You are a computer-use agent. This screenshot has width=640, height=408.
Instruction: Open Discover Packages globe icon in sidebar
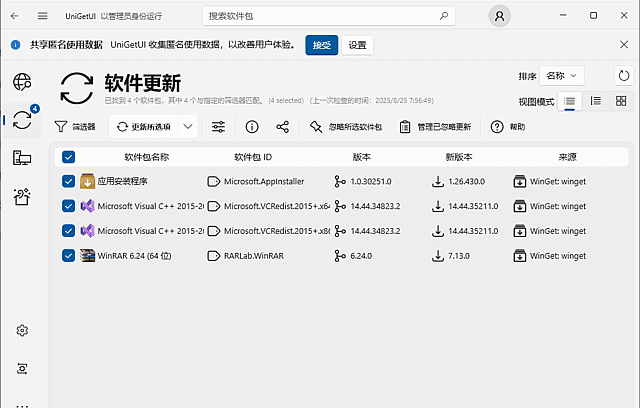coord(22,82)
